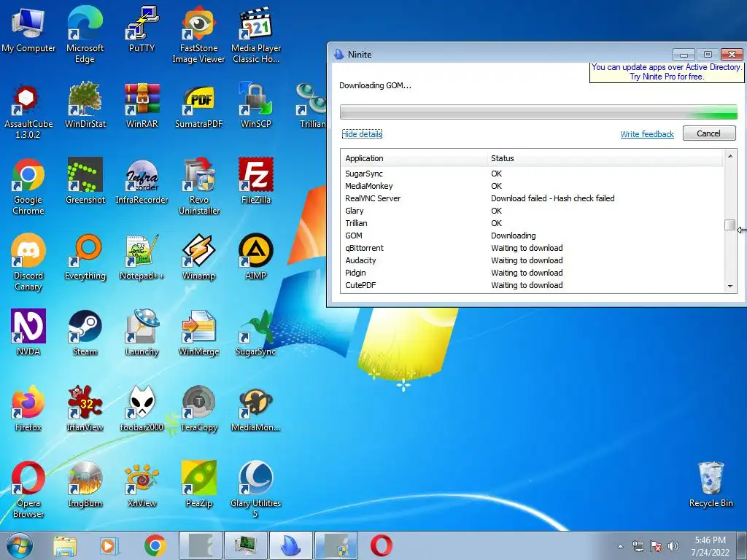This screenshot has height=560, width=747.
Task: Select the Glary Utilities 5 icon
Action: point(256,489)
